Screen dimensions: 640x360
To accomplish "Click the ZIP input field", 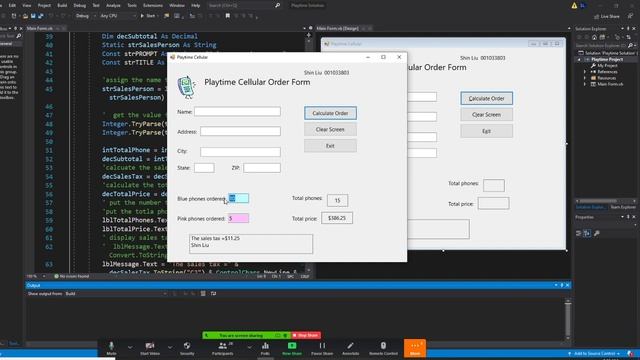I will coord(262,168).
